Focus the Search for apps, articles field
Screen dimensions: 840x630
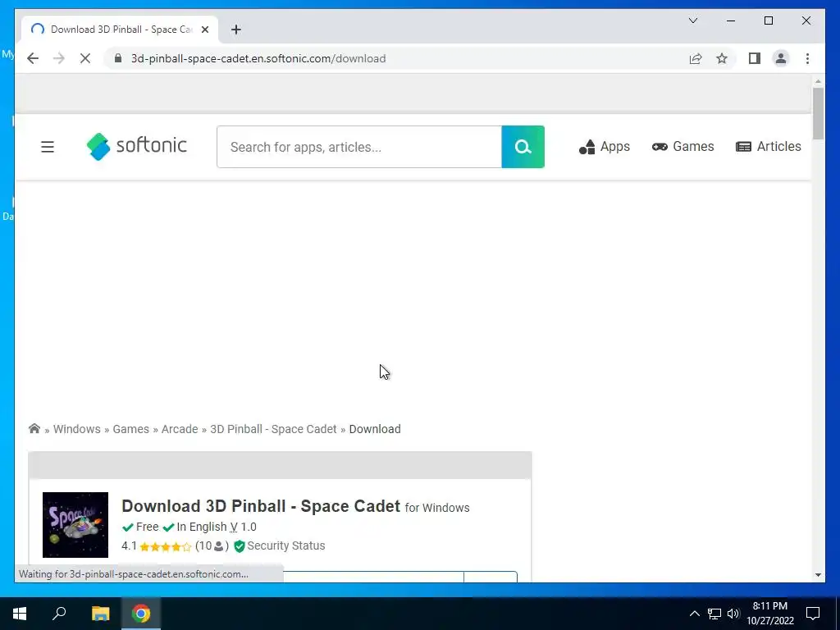point(359,147)
